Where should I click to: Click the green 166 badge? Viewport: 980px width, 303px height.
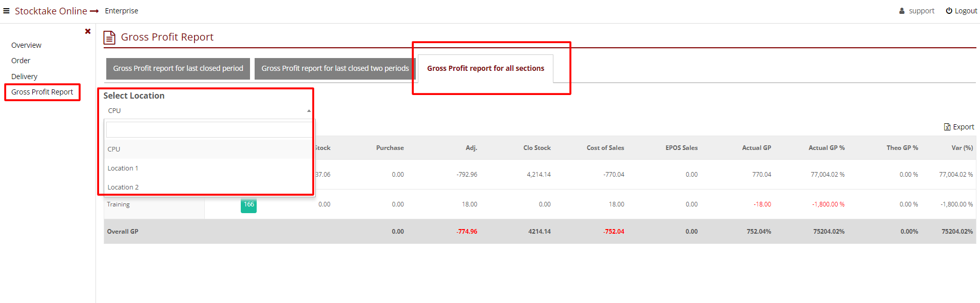tap(248, 204)
